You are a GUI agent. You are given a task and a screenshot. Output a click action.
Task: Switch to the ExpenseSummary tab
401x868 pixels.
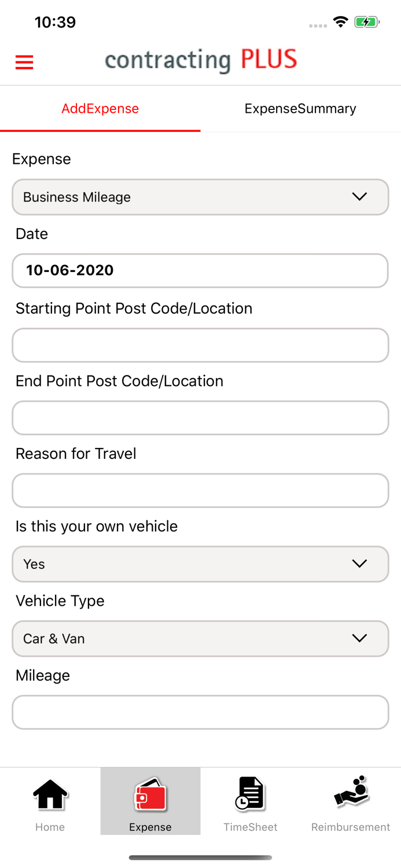click(x=300, y=109)
